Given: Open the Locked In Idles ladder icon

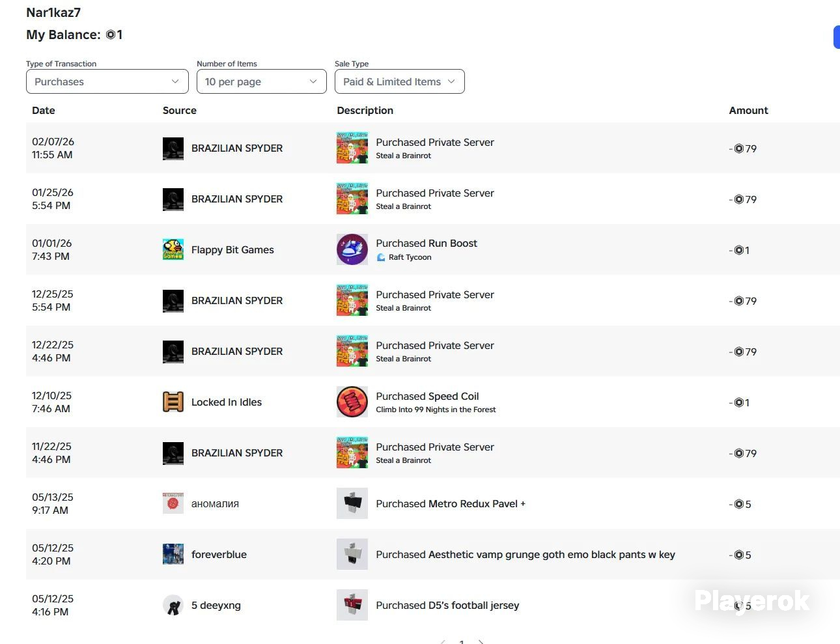Looking at the screenshot, I should coord(173,402).
